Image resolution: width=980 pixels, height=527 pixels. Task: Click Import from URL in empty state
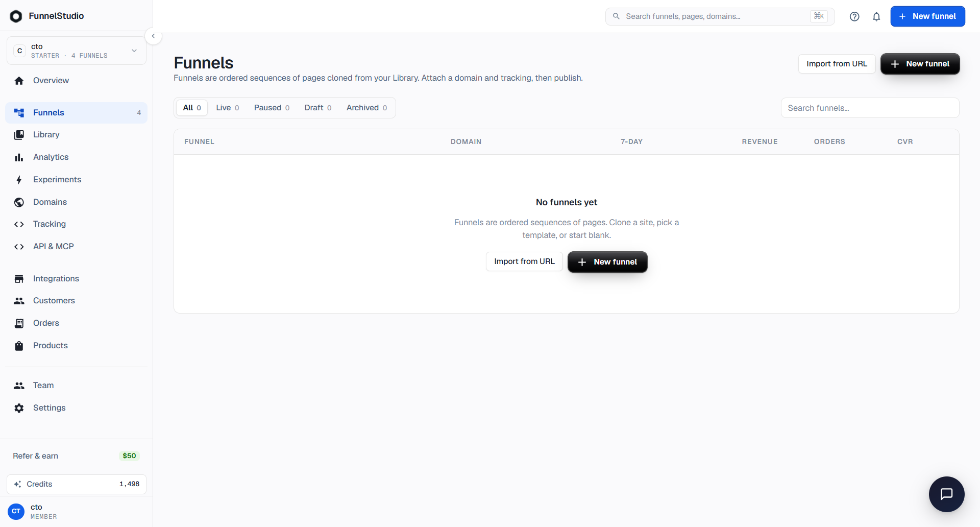click(524, 261)
